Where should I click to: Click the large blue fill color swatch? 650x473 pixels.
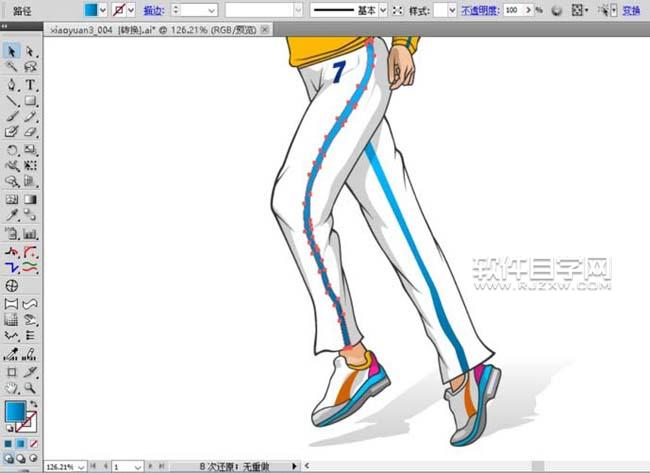(x=15, y=413)
